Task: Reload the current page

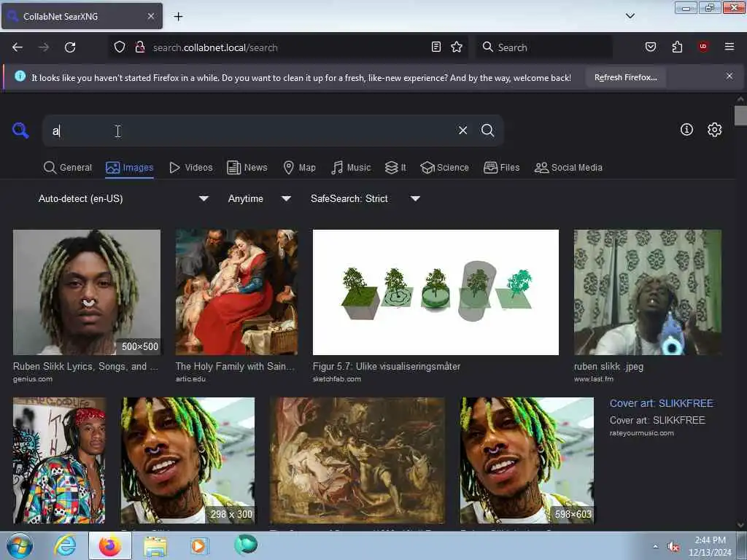Action: tap(70, 47)
